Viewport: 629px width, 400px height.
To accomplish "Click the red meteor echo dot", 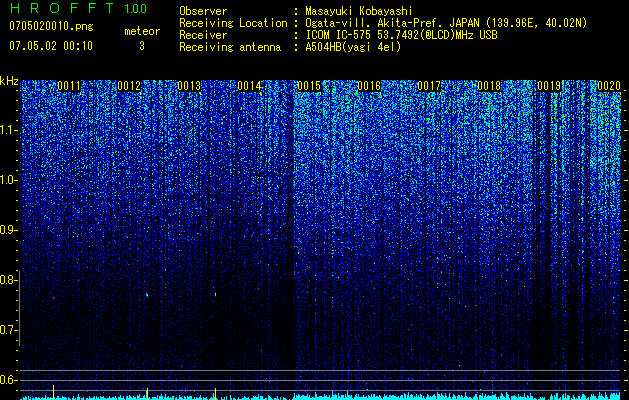I will click(53, 298).
